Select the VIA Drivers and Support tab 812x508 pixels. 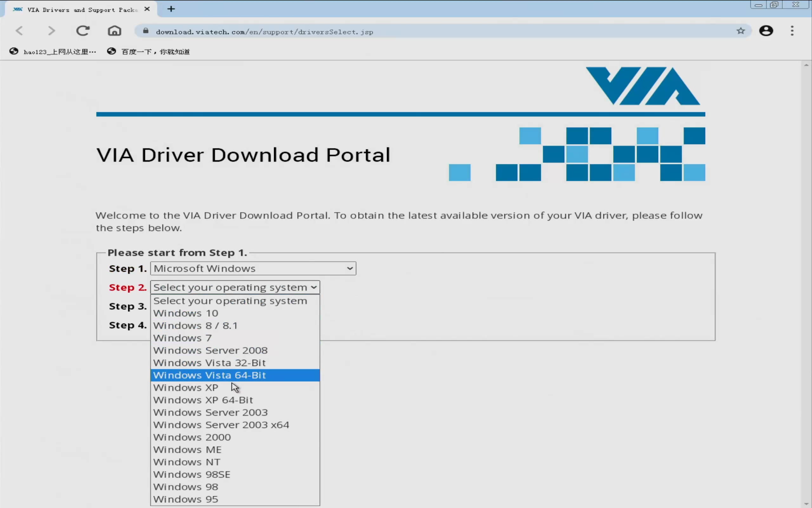81,9
